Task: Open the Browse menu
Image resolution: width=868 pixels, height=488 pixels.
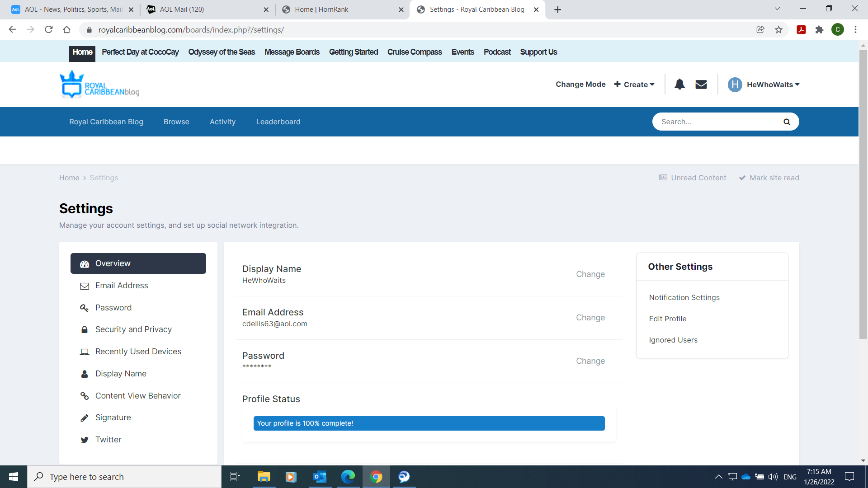Action: (x=176, y=122)
